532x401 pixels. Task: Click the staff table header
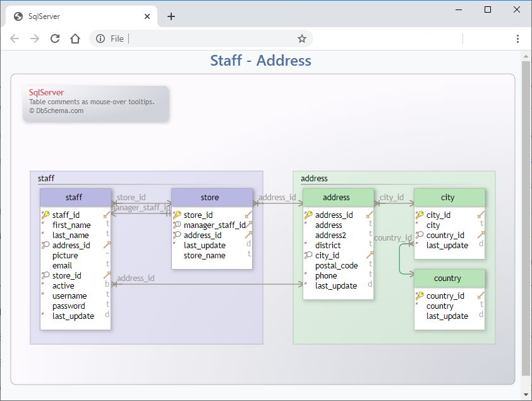75,197
